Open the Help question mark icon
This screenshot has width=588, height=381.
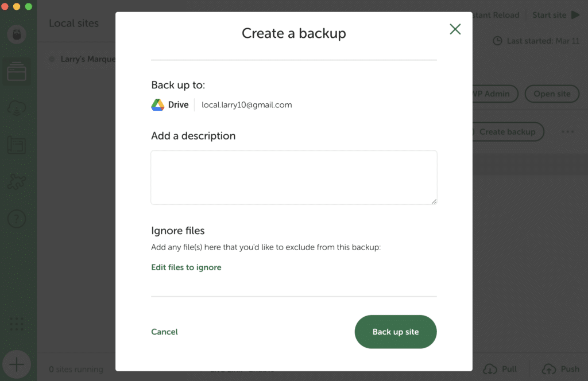pos(17,219)
